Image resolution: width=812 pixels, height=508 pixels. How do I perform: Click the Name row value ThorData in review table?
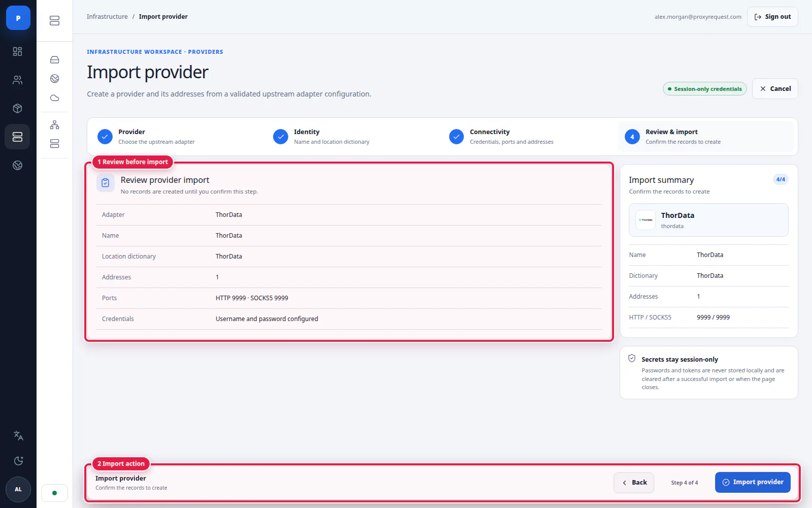tap(229, 236)
